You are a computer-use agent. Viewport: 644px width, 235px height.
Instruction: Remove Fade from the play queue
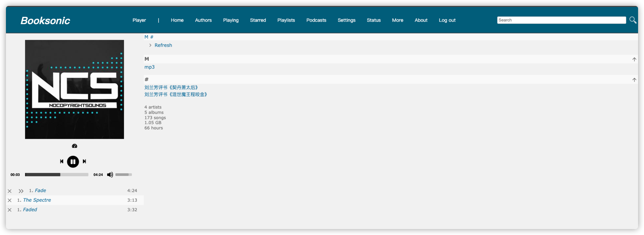click(x=10, y=191)
